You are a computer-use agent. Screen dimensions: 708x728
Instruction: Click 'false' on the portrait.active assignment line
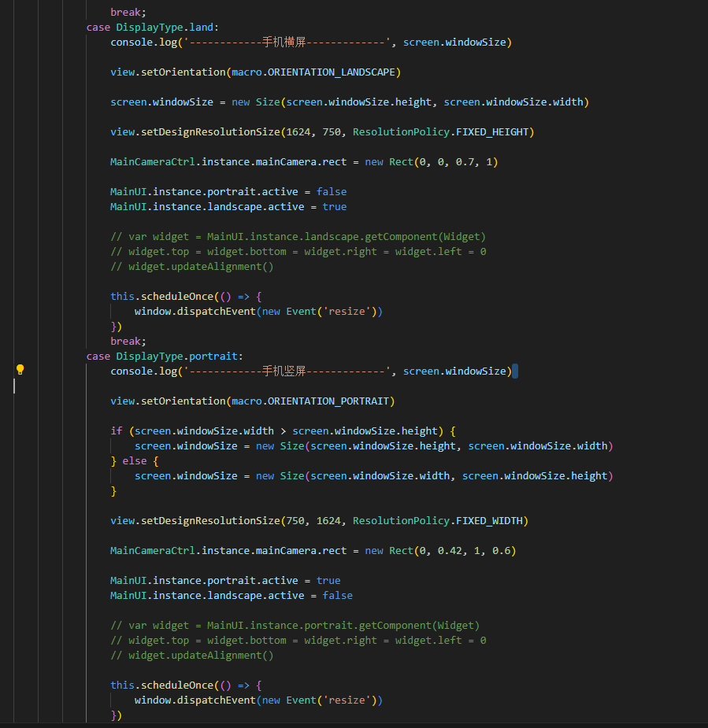click(332, 191)
